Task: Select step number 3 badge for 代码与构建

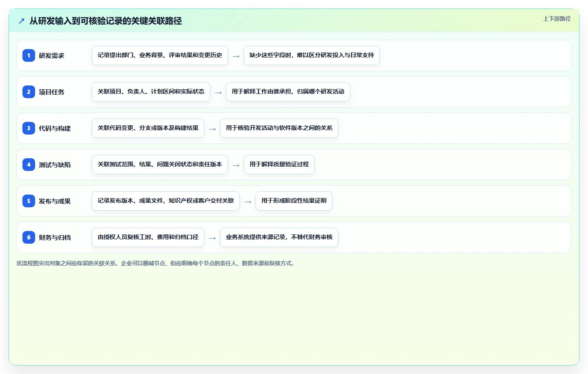Action: pyautogui.click(x=29, y=128)
